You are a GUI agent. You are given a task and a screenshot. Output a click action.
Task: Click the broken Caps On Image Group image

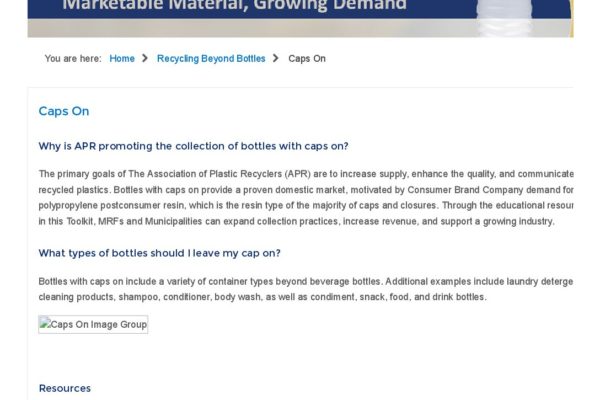[93, 324]
